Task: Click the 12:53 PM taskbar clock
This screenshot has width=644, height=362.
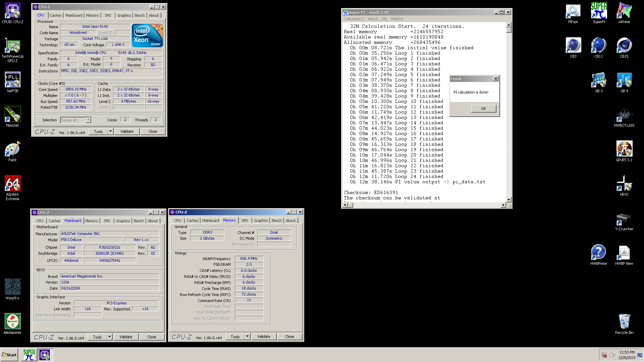Action: pos(627,352)
